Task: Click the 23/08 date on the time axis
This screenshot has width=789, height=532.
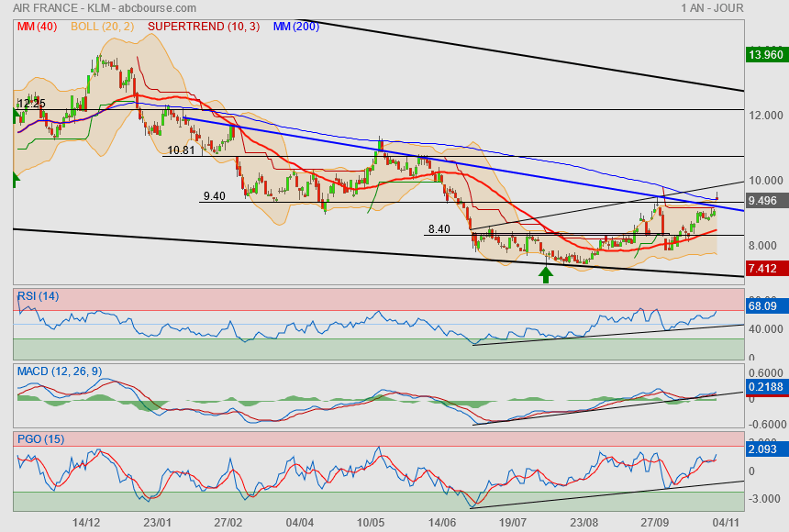Action: [x=584, y=523]
